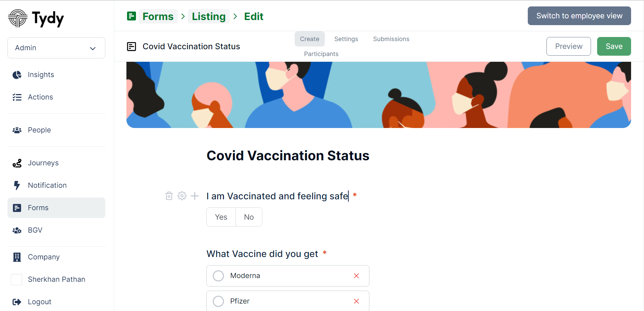644x311 pixels.
Task: Switch to Submissions tab
Action: (391, 39)
